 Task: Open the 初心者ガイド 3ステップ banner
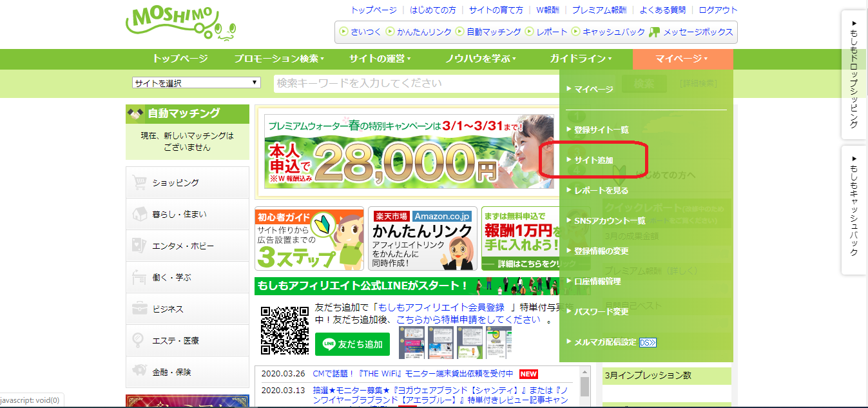[309, 238]
